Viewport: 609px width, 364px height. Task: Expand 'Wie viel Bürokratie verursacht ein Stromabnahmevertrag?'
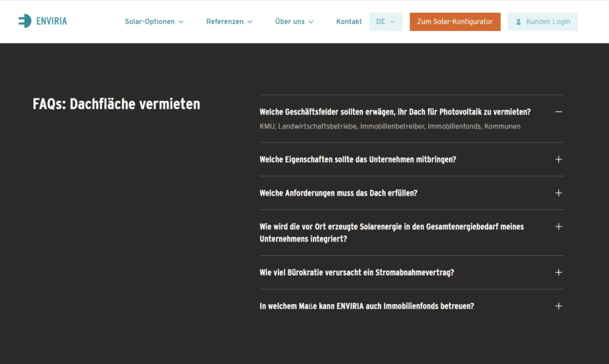point(356,273)
